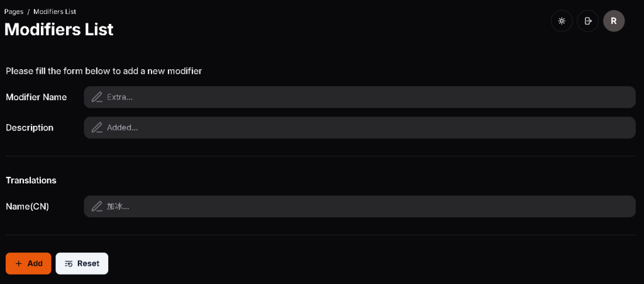Focus the Modifier Name input field

point(365,97)
